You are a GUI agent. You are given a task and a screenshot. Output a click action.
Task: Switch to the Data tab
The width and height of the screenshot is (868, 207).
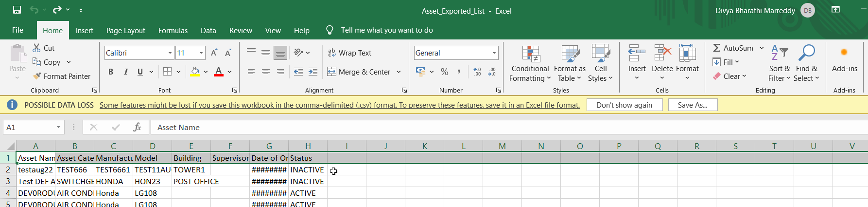tap(208, 30)
